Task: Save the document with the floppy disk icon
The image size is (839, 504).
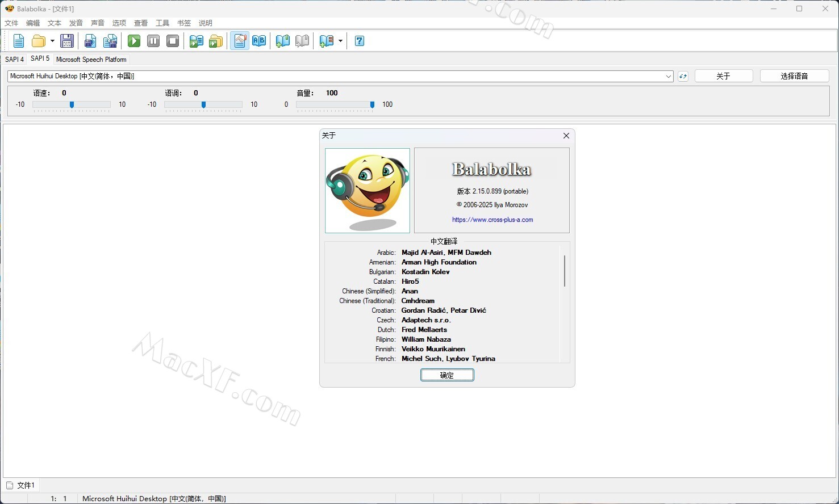Action: pyautogui.click(x=67, y=41)
